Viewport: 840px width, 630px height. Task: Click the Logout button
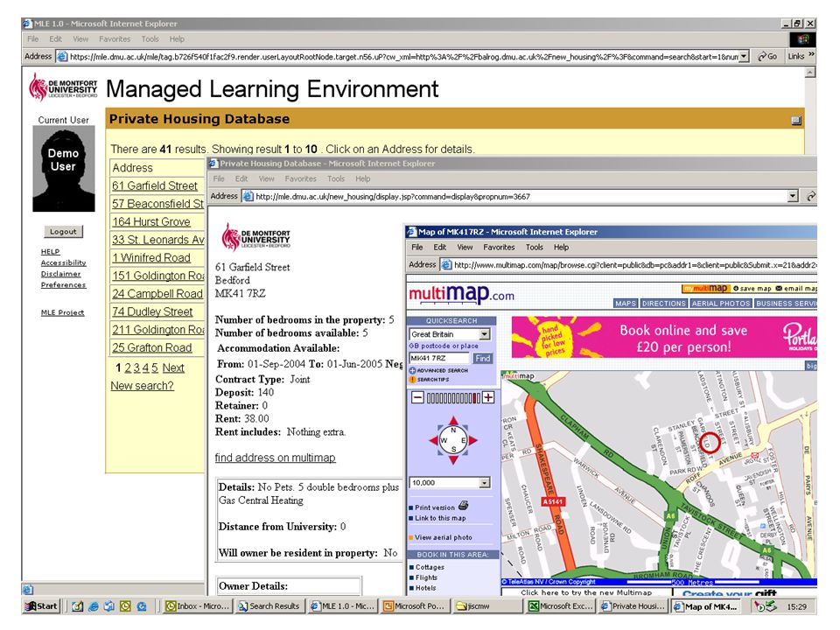tap(63, 231)
